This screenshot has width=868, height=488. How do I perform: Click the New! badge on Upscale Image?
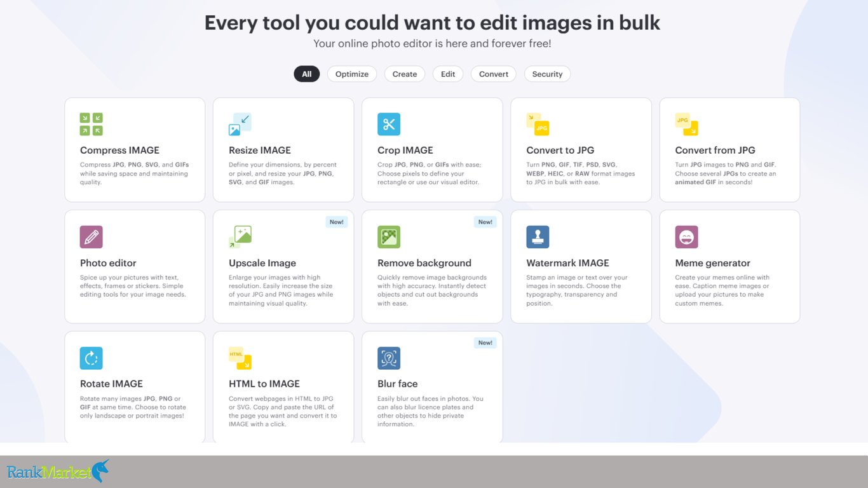point(336,222)
